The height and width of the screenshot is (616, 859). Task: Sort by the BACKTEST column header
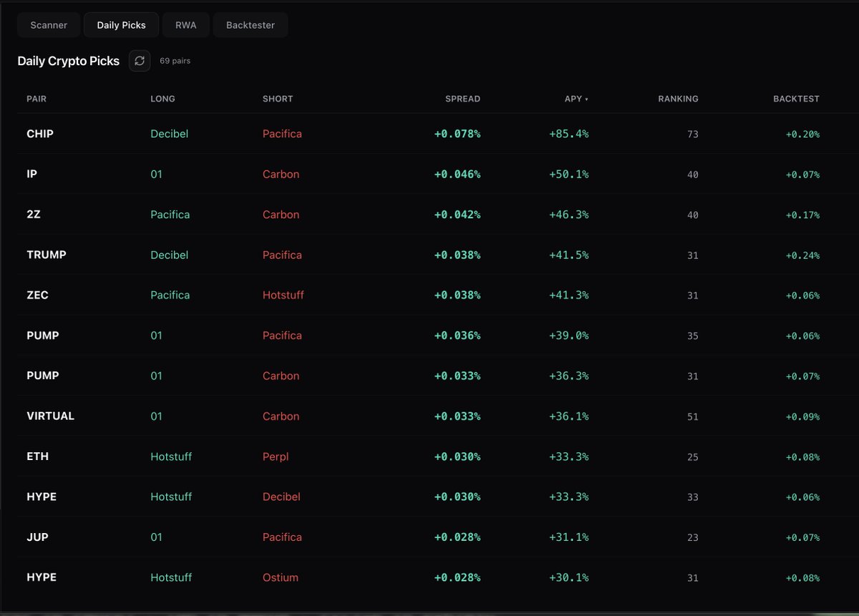(x=796, y=99)
